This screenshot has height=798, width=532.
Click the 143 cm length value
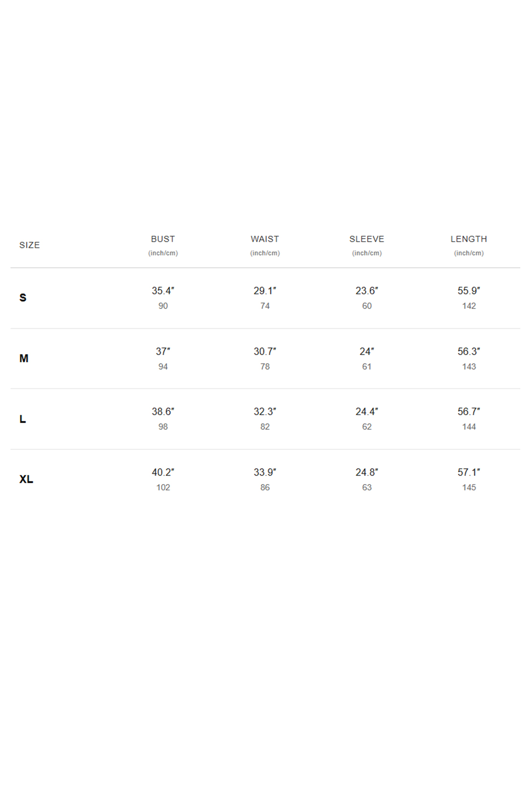click(469, 367)
